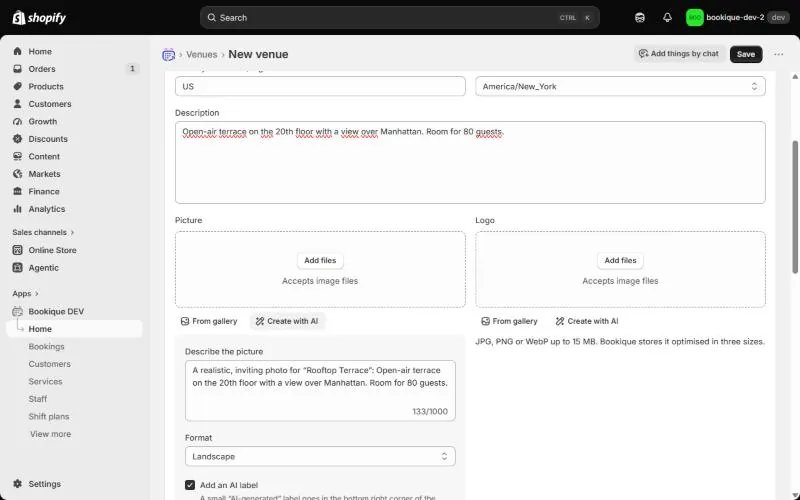Viewport: 800px width, 500px height.
Task: Open Products in sidebar
Action: [x=74, y=87]
